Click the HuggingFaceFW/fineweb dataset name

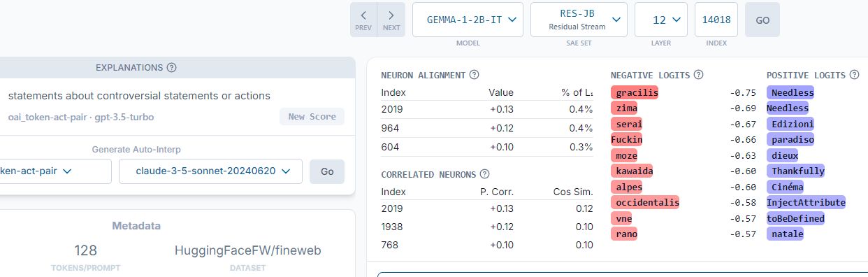pos(248,250)
